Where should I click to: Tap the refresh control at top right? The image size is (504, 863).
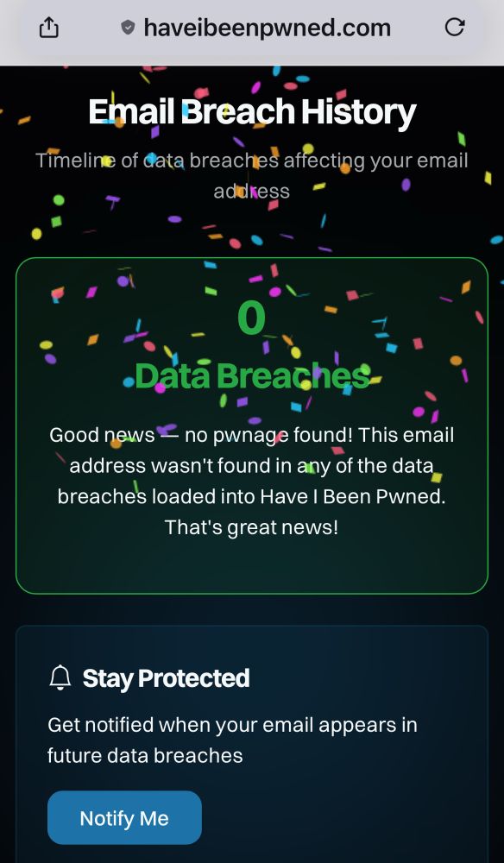[x=456, y=27]
